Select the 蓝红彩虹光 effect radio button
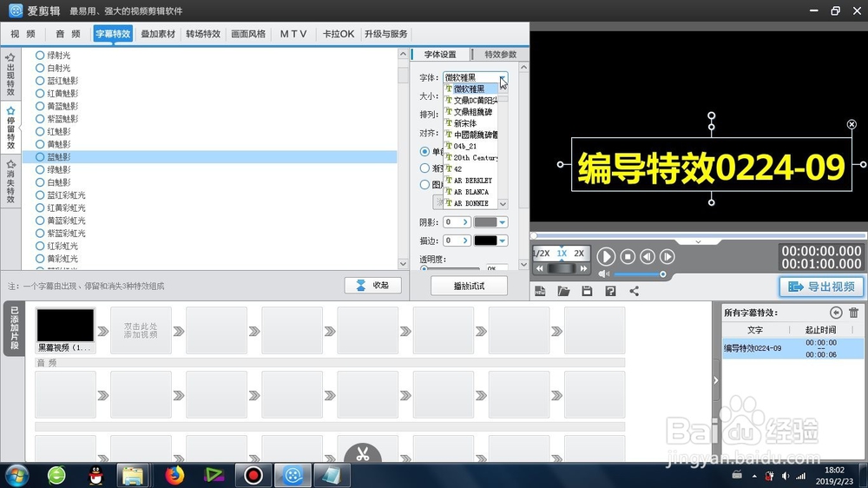The height and width of the screenshot is (488, 868). [x=40, y=195]
